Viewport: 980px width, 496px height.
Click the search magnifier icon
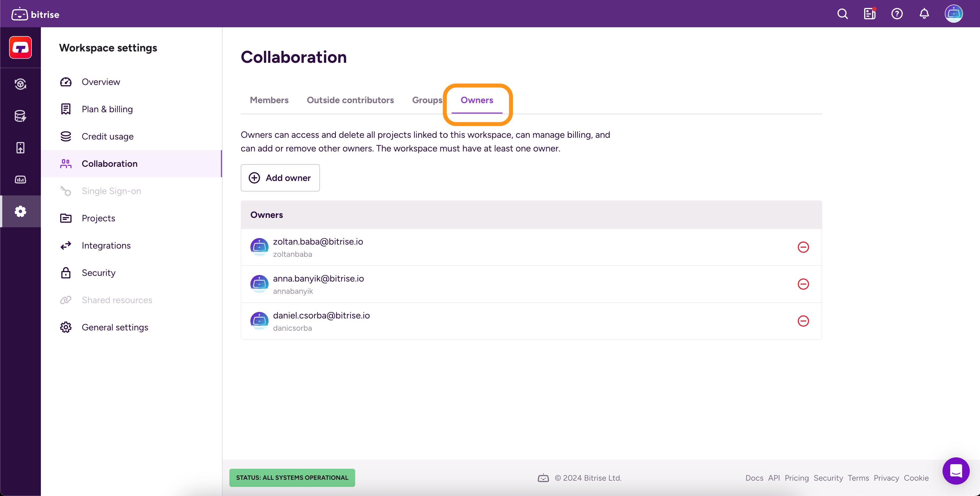(x=842, y=14)
